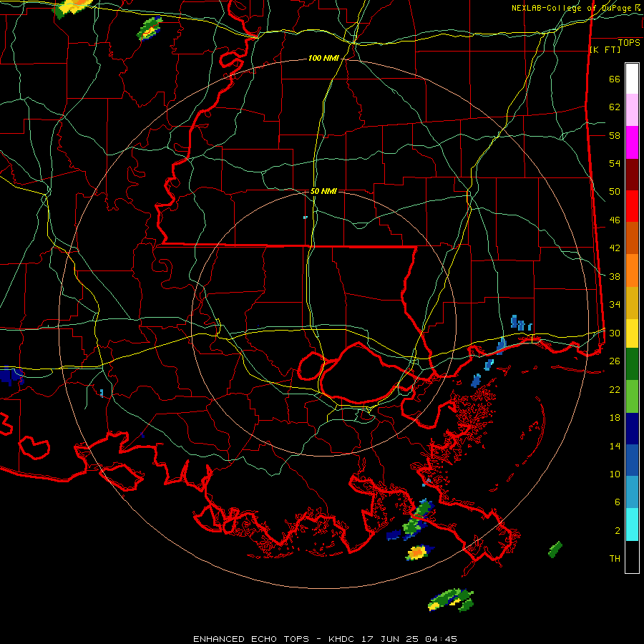
Task: Click the dark green legend color block
Action: 632,364
